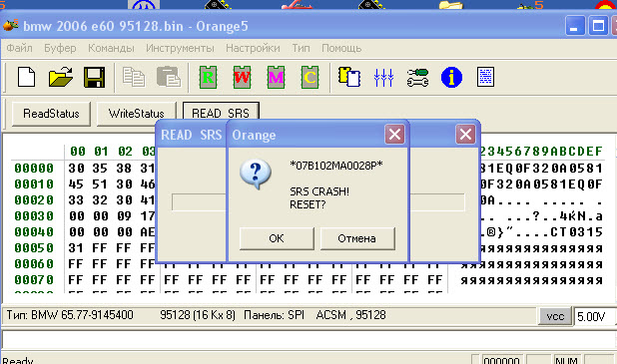Click the New file icon
This screenshot has height=364, width=617.
(x=26, y=77)
